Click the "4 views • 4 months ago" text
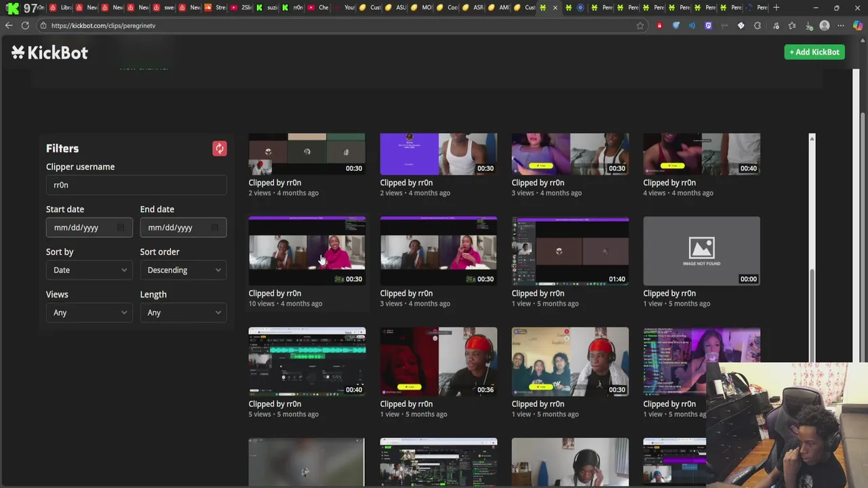 [677, 193]
